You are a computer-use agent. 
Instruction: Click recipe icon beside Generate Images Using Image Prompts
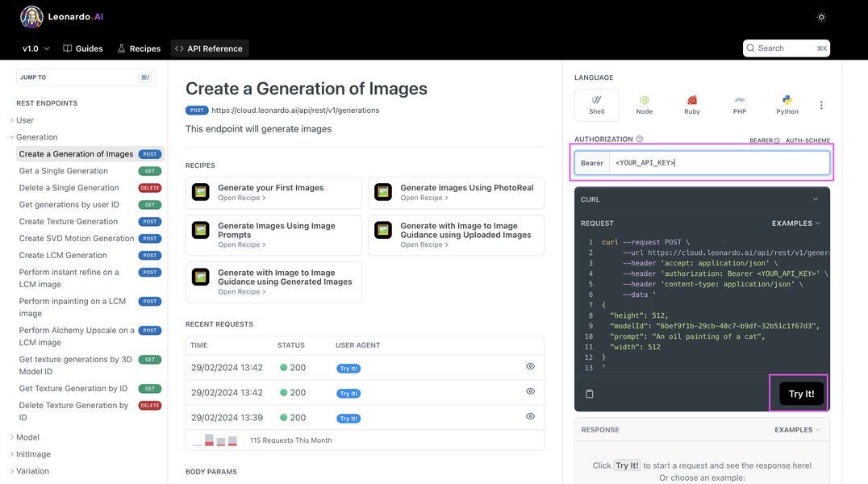coord(200,230)
